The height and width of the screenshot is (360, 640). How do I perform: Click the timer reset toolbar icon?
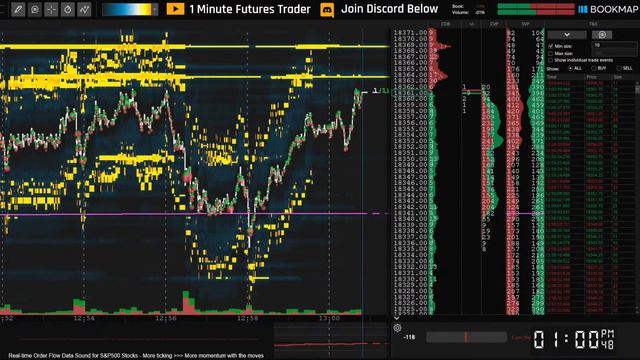[67, 9]
